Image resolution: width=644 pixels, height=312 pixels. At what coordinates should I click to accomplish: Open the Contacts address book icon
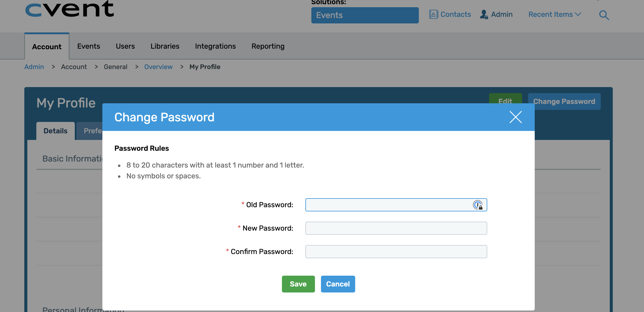[x=433, y=14]
